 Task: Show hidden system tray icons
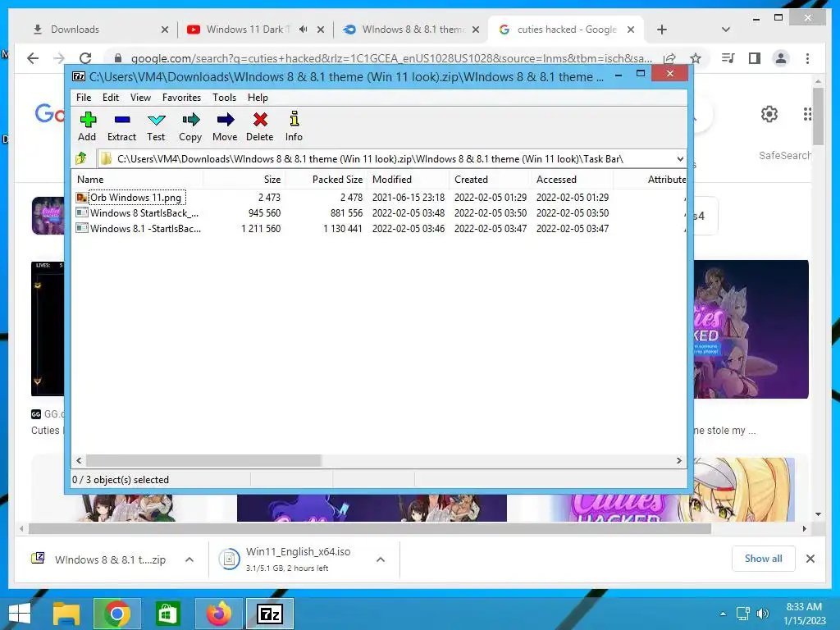tap(723, 614)
